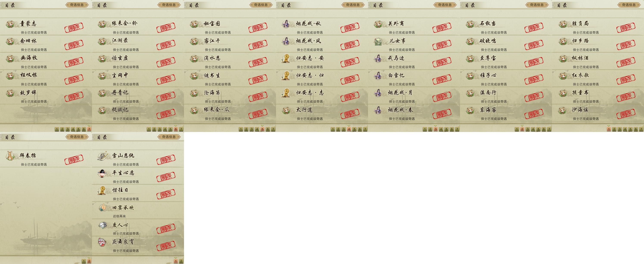Click the lion dance icon for 庆舞良宵
Image resolution: width=644 pixels, height=264 pixels.
click(x=102, y=242)
